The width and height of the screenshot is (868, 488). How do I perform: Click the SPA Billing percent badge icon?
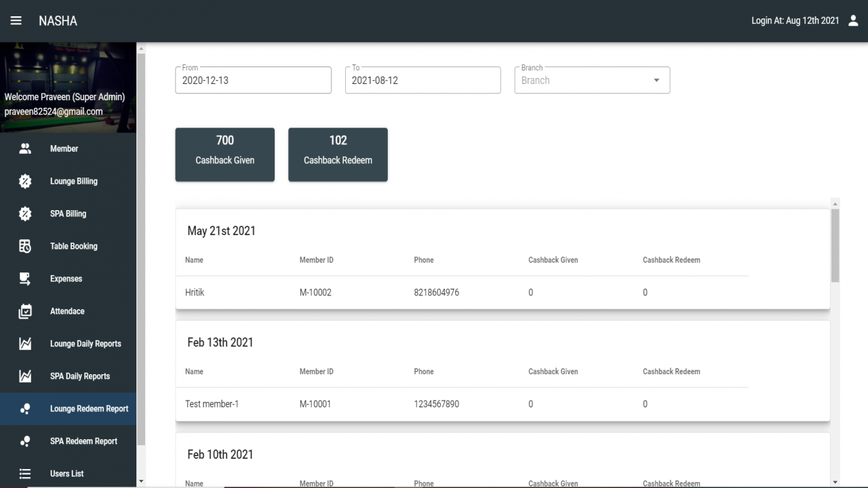[x=25, y=213]
